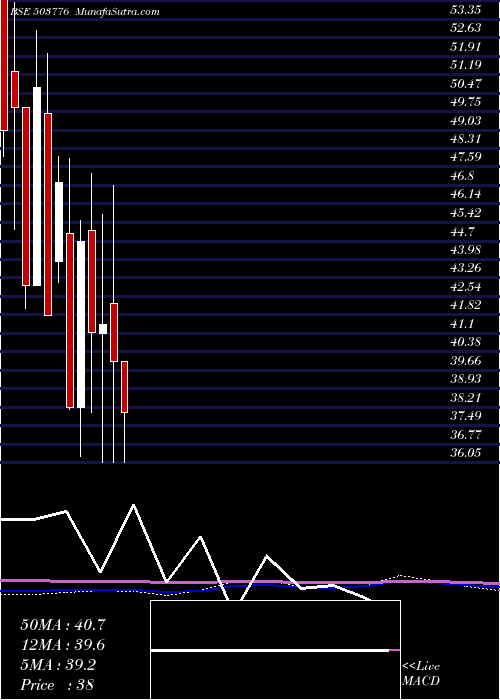Click the 50MA : 40.7 readout
The height and width of the screenshot is (700, 500).
pos(63,625)
